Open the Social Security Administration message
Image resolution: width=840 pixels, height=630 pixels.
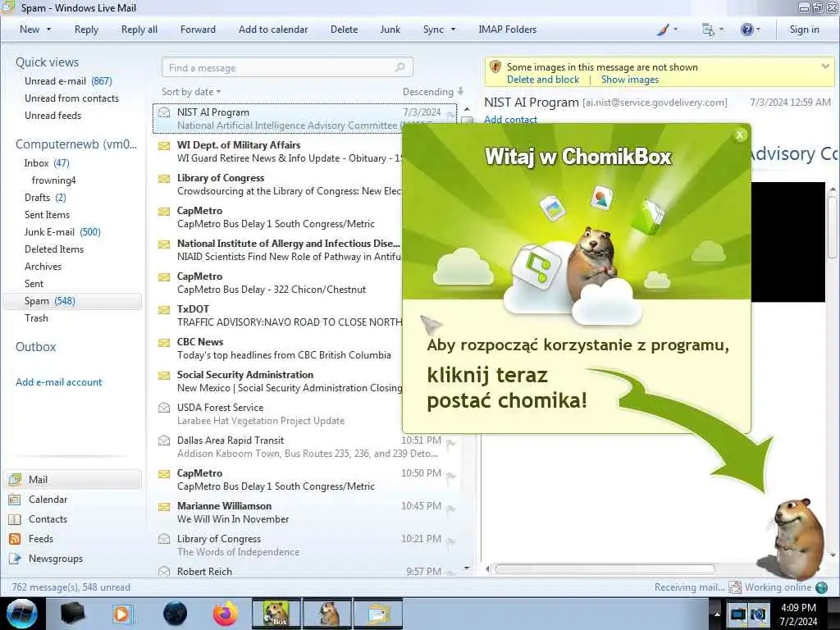point(279,381)
